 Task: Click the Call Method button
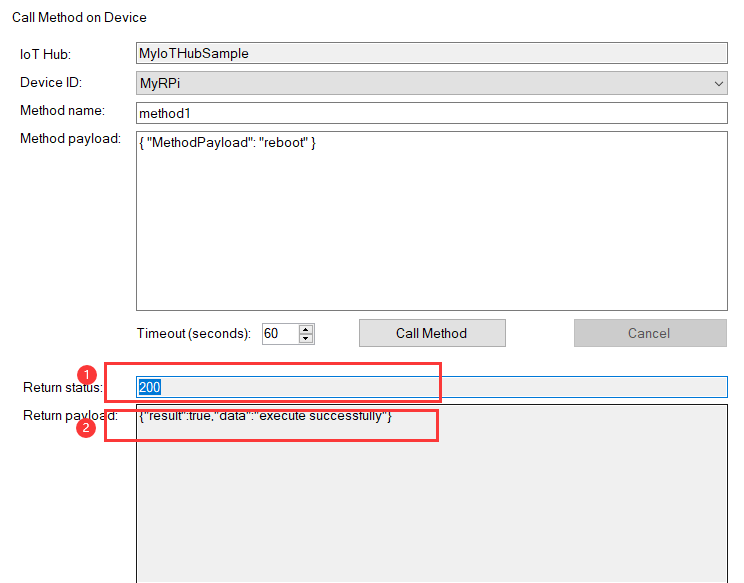[x=432, y=333]
